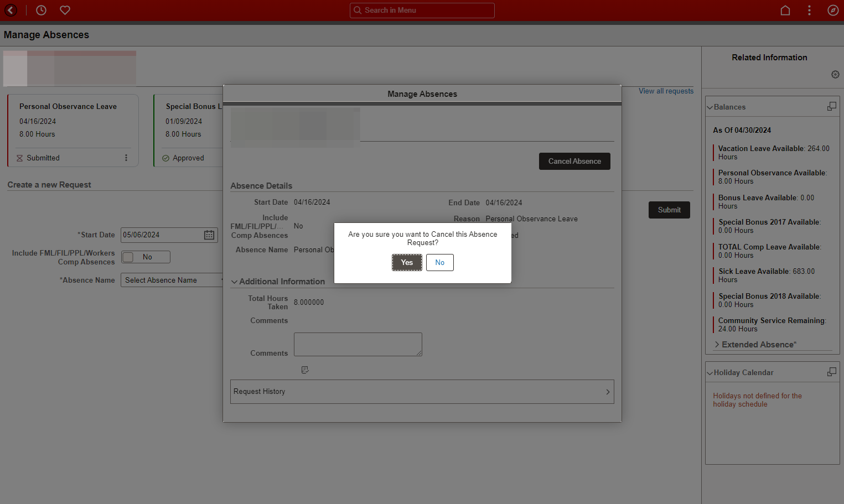The image size is (844, 504).
Task: Collapse the Balances section
Action: pos(710,107)
